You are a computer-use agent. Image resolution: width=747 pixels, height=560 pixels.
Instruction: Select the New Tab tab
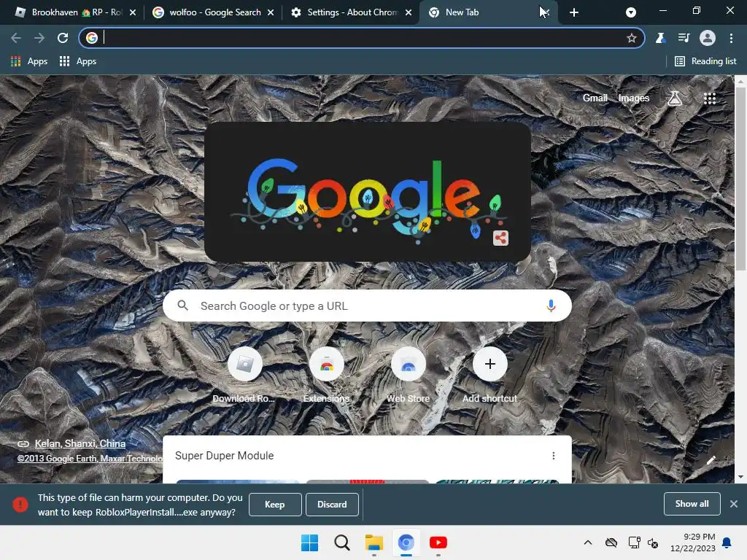point(481,12)
